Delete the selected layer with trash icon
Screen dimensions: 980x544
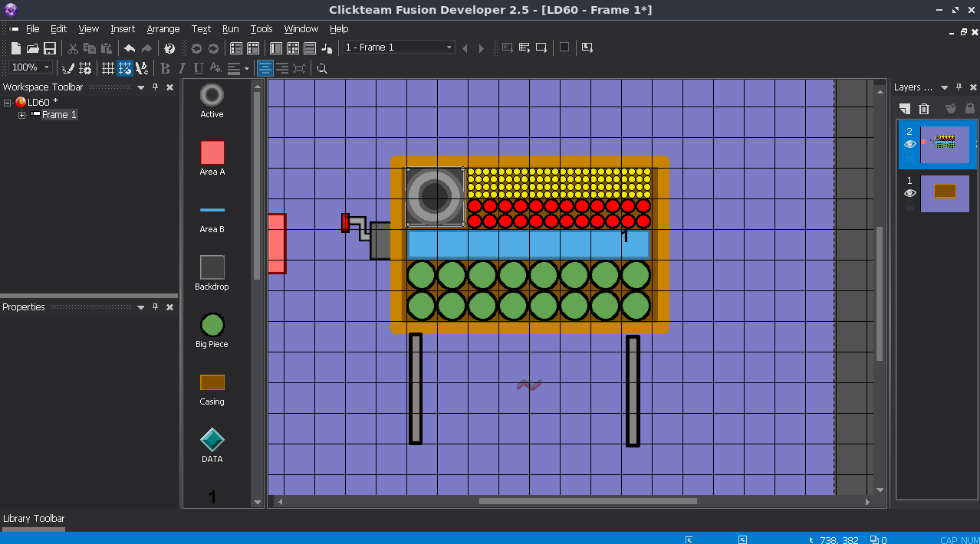click(924, 109)
